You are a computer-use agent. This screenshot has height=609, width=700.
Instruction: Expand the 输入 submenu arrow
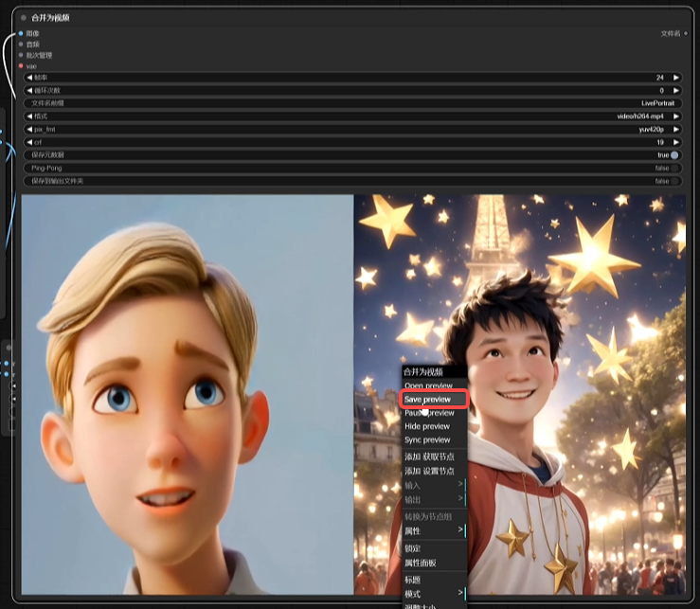(x=460, y=484)
